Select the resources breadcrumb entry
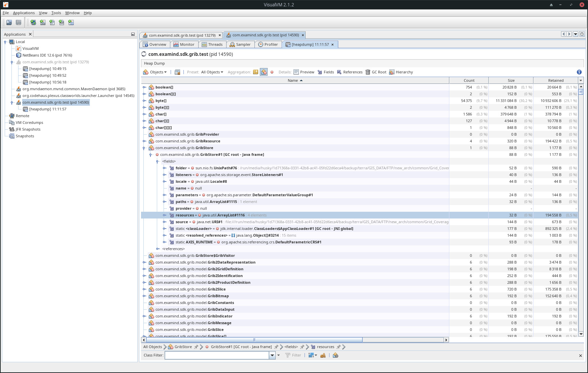 325,347
